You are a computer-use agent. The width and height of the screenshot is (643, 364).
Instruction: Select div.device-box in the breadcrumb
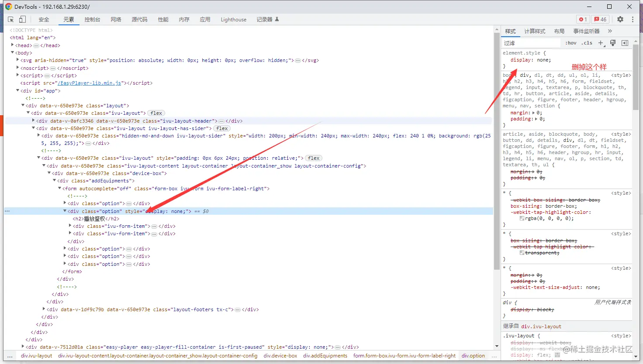[280, 356]
